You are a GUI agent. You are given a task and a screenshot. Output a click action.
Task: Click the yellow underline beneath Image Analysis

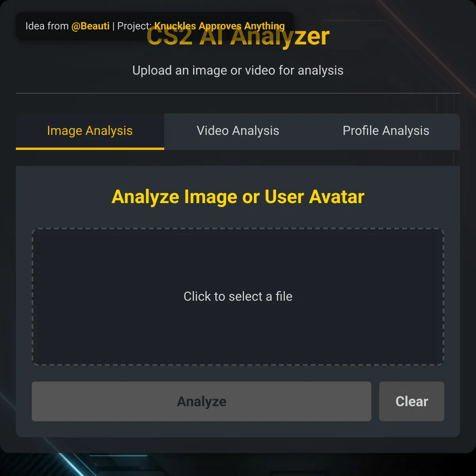(x=90, y=149)
